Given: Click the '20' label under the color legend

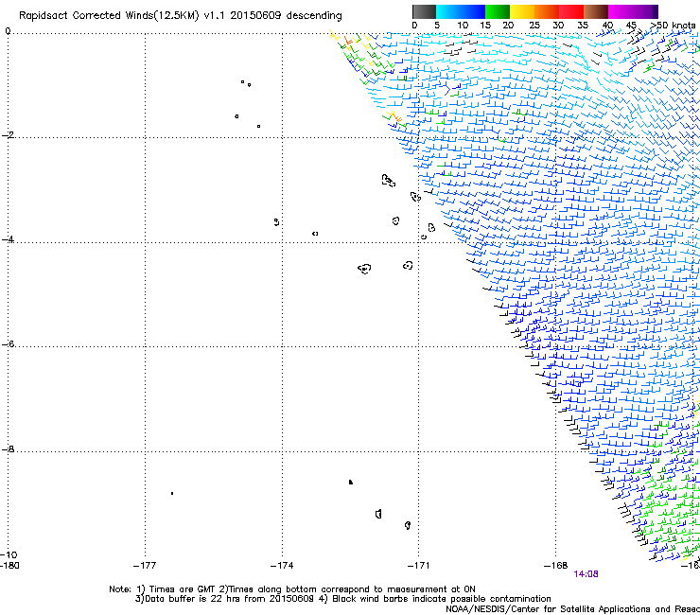Looking at the screenshot, I should click(508, 26).
